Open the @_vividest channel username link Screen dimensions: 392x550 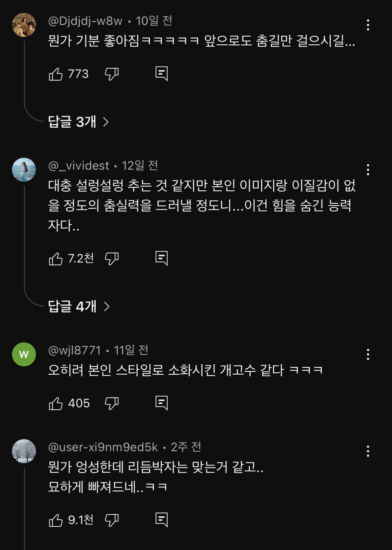coord(79,166)
